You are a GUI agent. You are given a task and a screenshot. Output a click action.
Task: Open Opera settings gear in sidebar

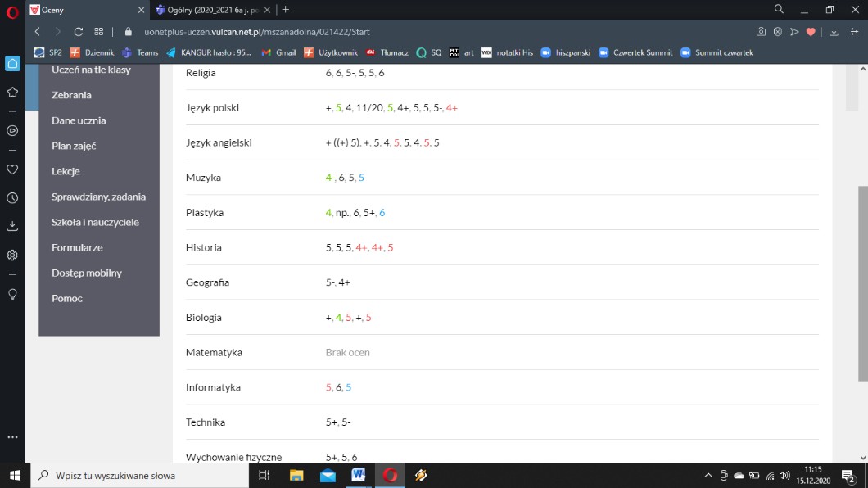12,255
